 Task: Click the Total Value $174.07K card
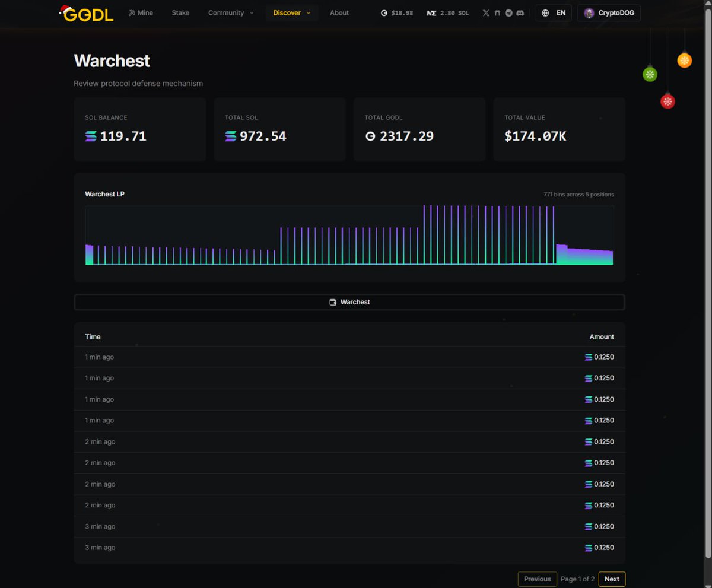(x=560, y=129)
